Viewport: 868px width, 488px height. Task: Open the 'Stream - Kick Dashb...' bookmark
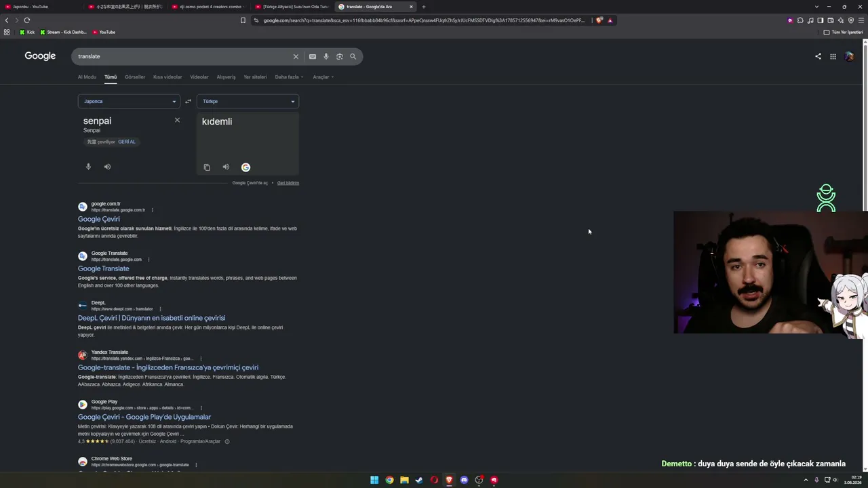click(x=63, y=32)
